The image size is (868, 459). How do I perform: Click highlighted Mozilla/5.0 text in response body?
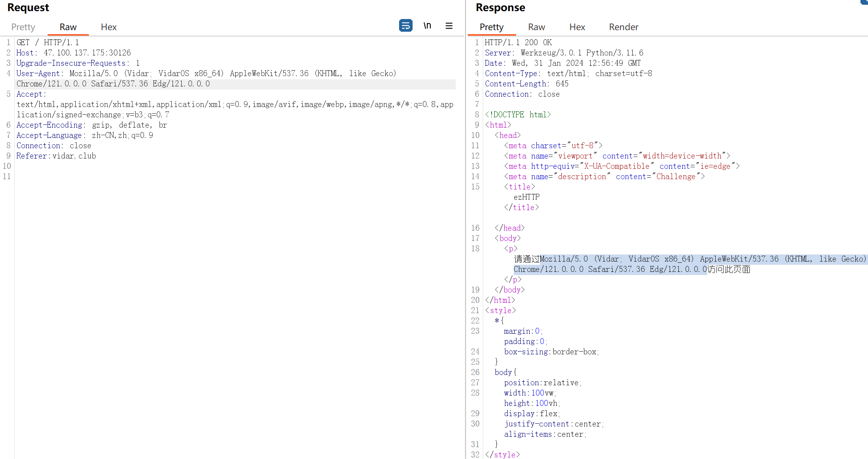[563, 259]
